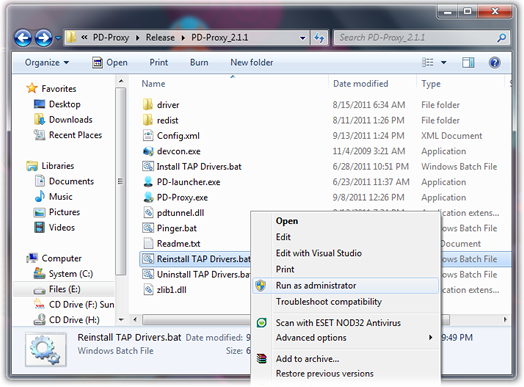Click the Help question mark icon
The image size is (524, 387).
(x=495, y=62)
